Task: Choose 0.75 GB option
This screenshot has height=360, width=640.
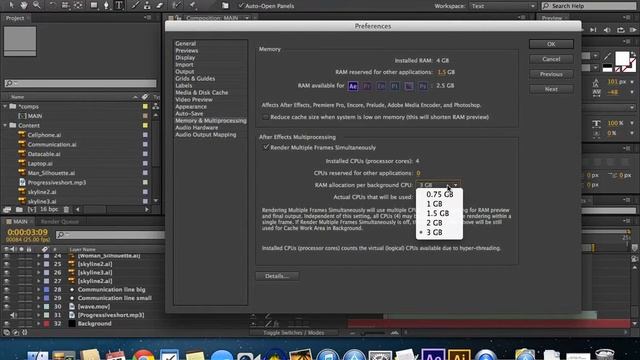Action: coord(440,195)
